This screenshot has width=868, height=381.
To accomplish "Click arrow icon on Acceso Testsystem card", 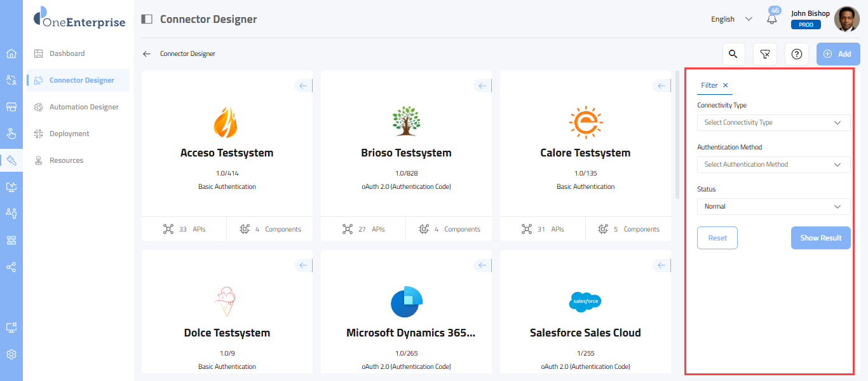I will click(303, 86).
